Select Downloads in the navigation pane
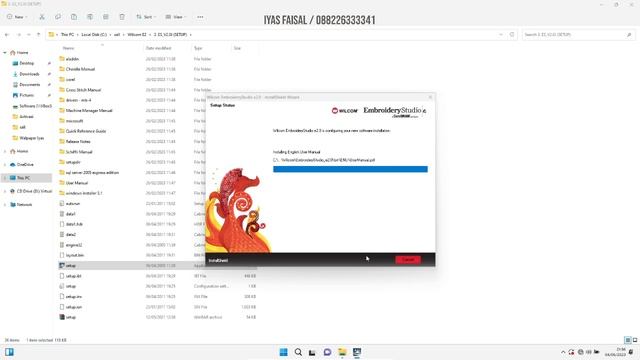This screenshot has height=360, width=640. (x=29, y=74)
